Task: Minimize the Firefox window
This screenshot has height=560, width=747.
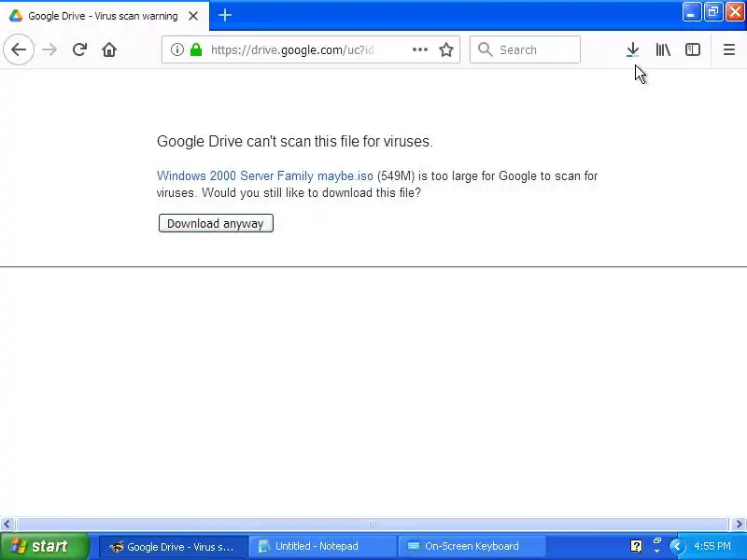Action: click(x=691, y=12)
